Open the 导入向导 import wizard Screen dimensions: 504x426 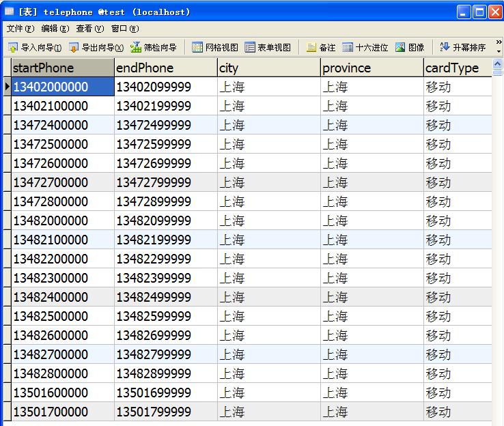(x=35, y=48)
